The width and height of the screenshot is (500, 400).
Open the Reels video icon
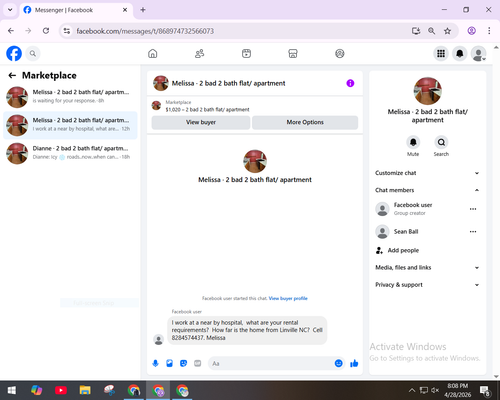click(x=246, y=53)
